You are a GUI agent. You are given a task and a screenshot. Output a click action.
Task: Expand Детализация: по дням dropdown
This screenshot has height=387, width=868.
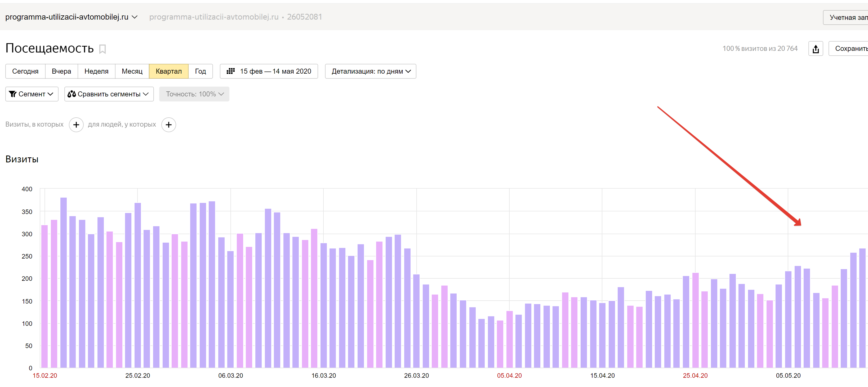point(370,71)
